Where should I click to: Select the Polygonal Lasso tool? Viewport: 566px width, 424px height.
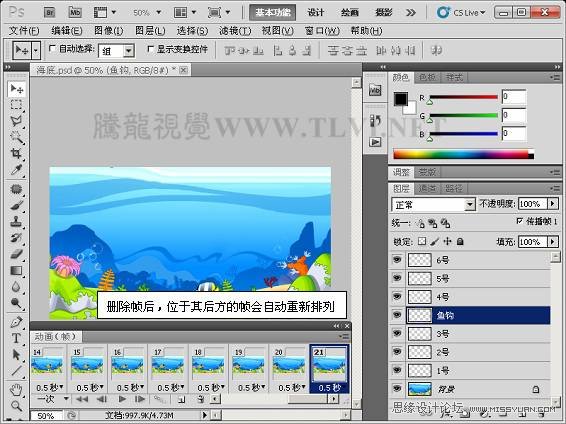17,121
